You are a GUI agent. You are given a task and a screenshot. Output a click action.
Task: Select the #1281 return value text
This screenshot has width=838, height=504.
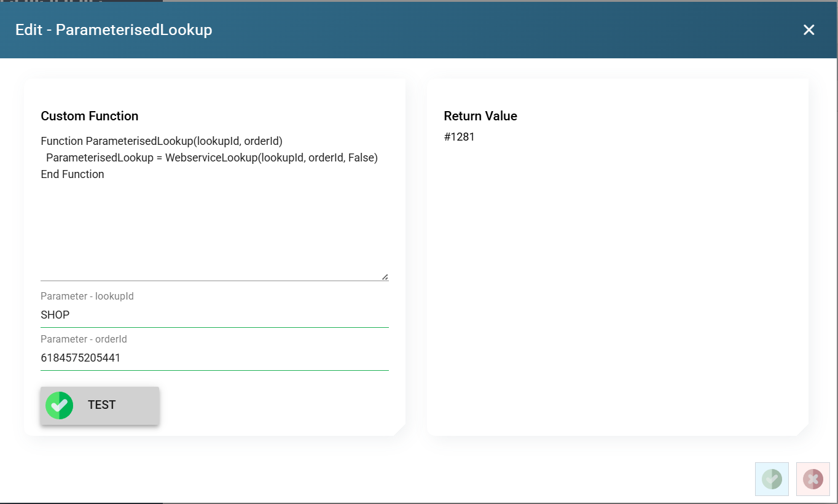pyautogui.click(x=460, y=137)
